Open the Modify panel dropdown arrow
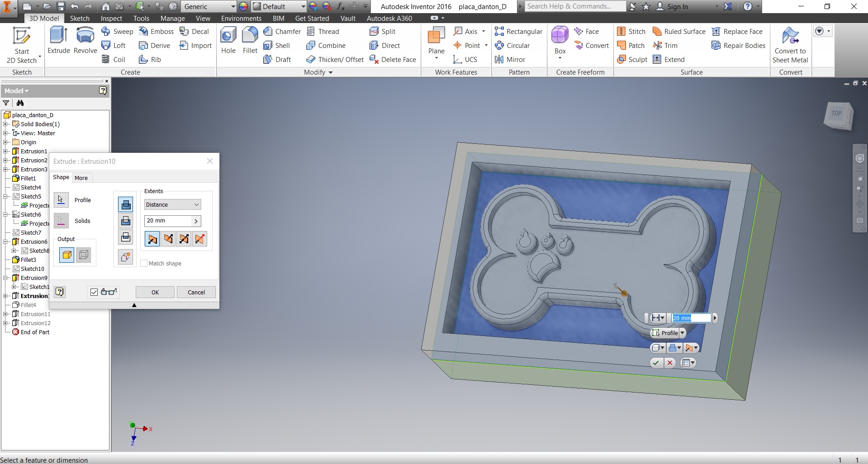This screenshot has height=464, width=868. click(x=331, y=72)
